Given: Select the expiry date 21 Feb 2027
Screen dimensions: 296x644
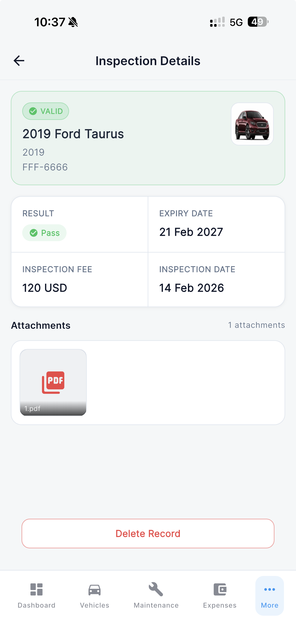Looking at the screenshot, I should click(191, 232).
